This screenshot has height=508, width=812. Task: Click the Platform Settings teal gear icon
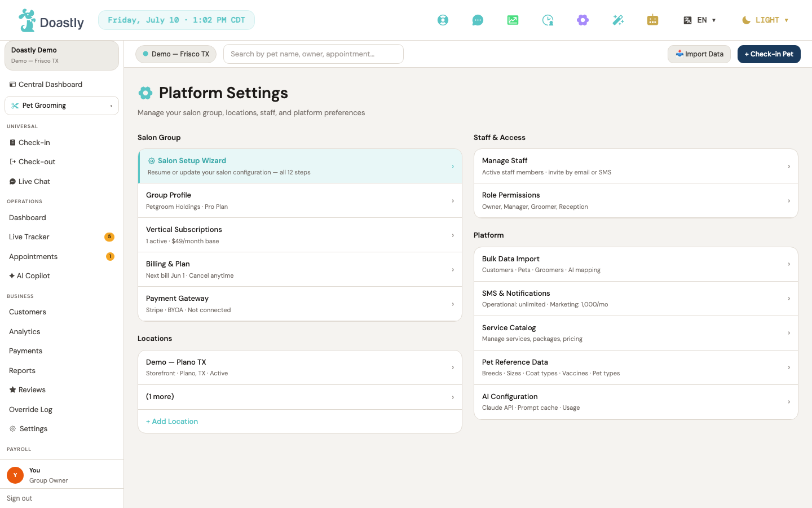(x=145, y=93)
